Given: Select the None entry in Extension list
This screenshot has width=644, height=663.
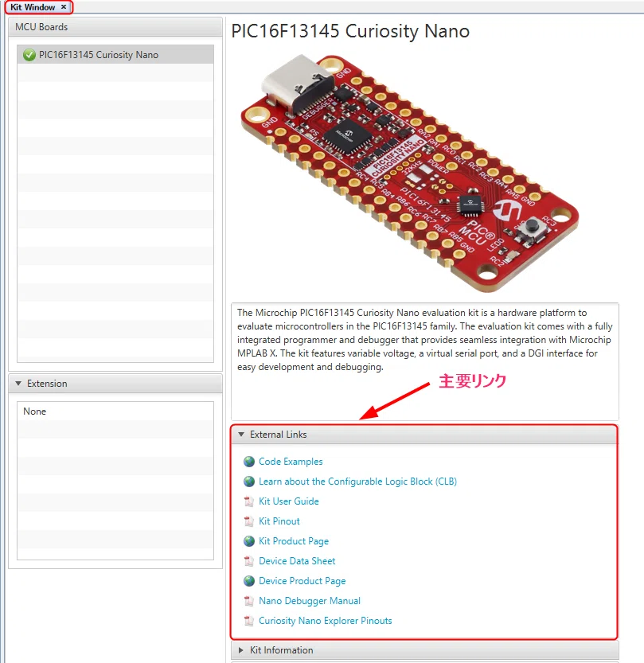Looking at the screenshot, I should [115, 411].
